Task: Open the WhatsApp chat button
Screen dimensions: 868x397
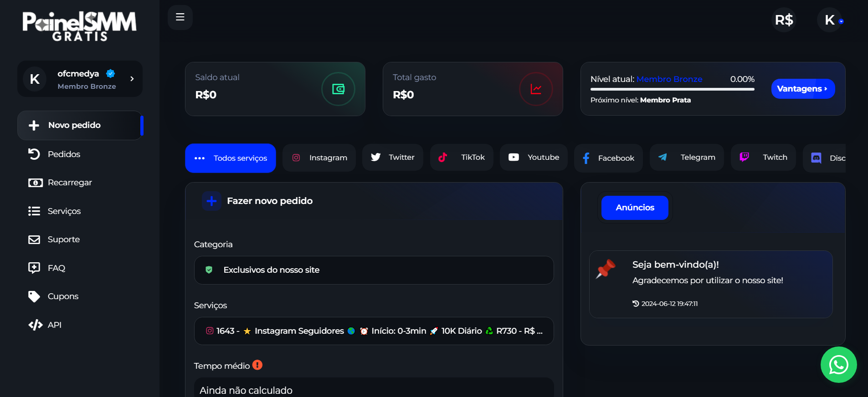Action: 838,365
